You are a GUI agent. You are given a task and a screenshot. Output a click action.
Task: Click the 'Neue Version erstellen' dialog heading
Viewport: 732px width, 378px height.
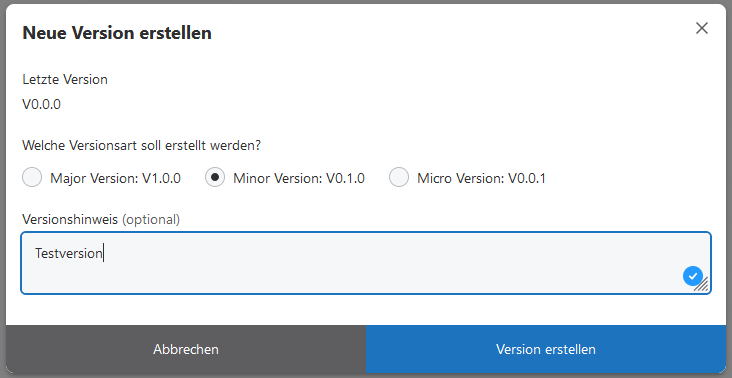[x=117, y=33]
